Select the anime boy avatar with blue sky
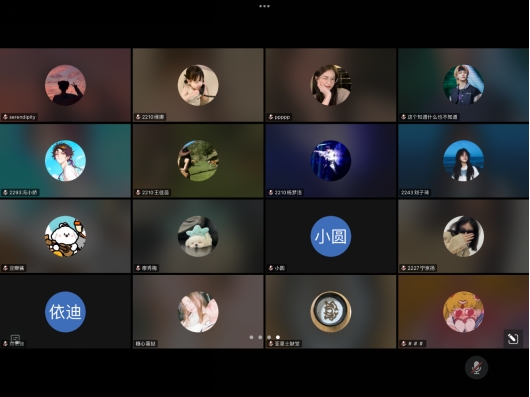 point(65,161)
